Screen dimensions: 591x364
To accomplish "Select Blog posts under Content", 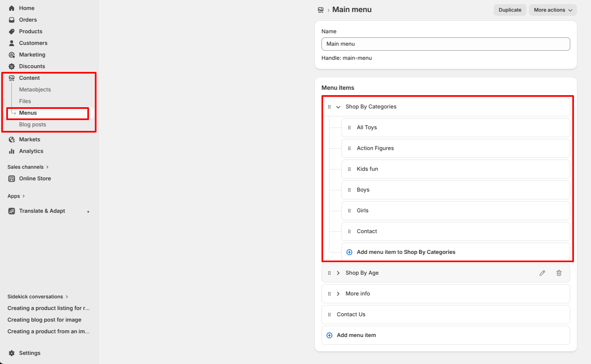I will tap(32, 125).
